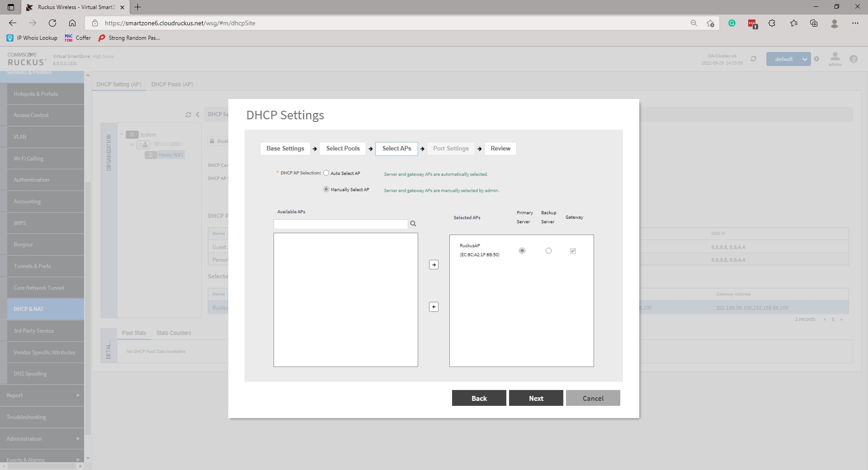Click in the Available APs search field
The width and height of the screenshot is (868, 470).
340,224
